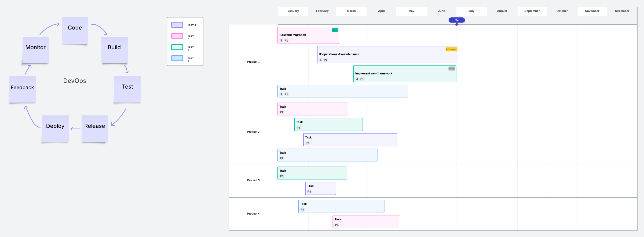This screenshot has height=237, width=644.
Task: Click the January month header
Action: coord(293,11)
